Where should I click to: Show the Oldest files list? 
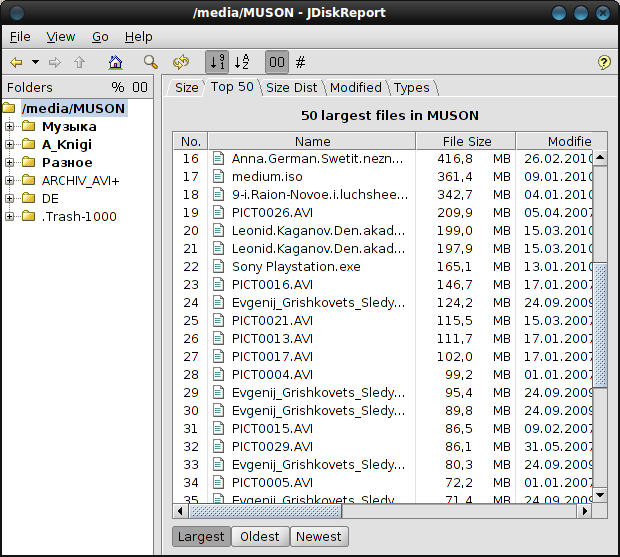tap(260, 536)
